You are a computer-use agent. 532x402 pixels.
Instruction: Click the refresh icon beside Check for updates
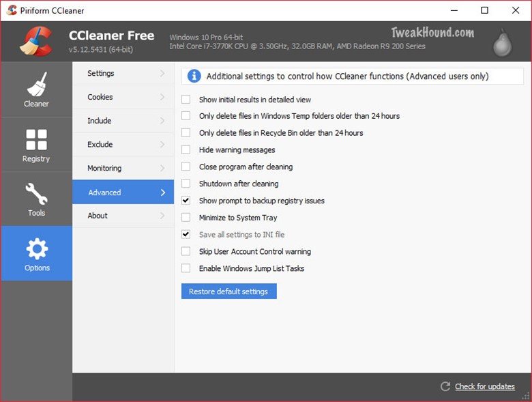[445, 386]
